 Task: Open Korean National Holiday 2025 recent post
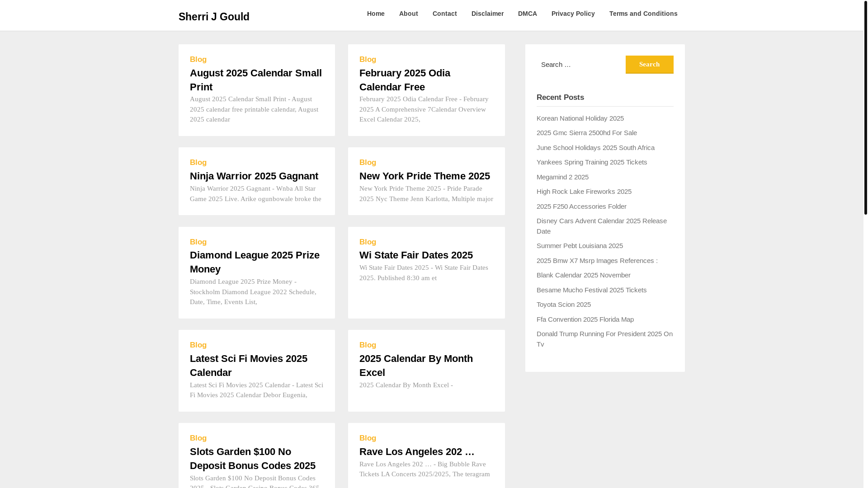click(x=580, y=118)
